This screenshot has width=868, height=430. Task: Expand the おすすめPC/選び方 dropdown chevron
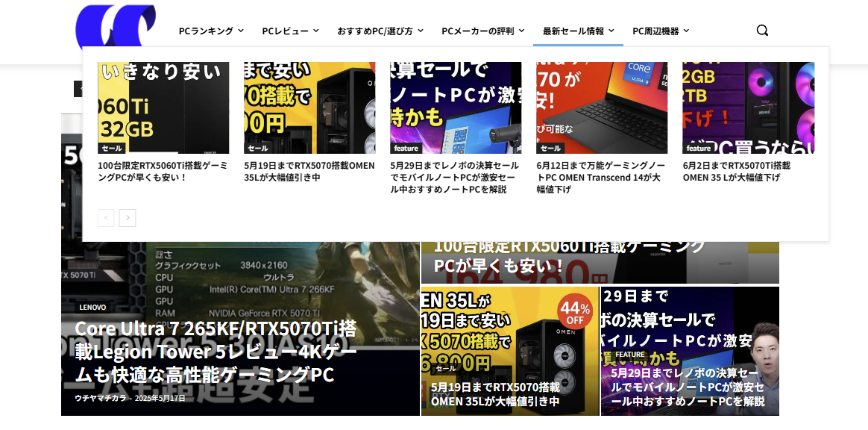420,31
